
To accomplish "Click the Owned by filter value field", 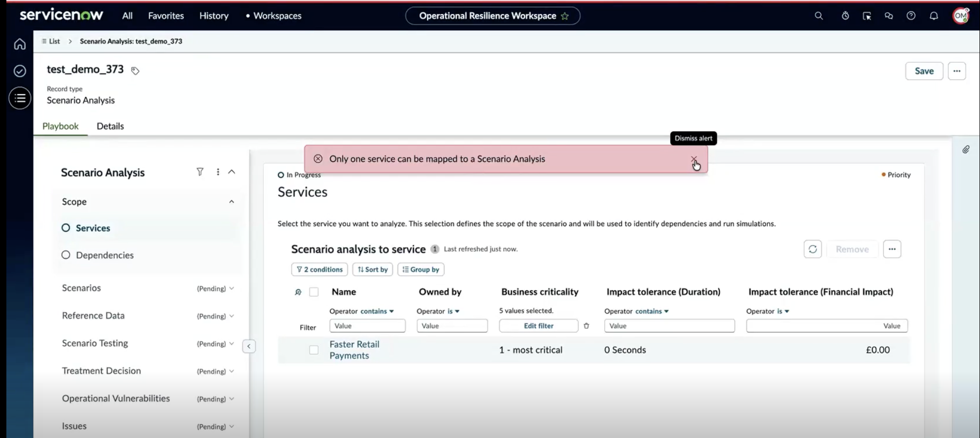I will (452, 326).
